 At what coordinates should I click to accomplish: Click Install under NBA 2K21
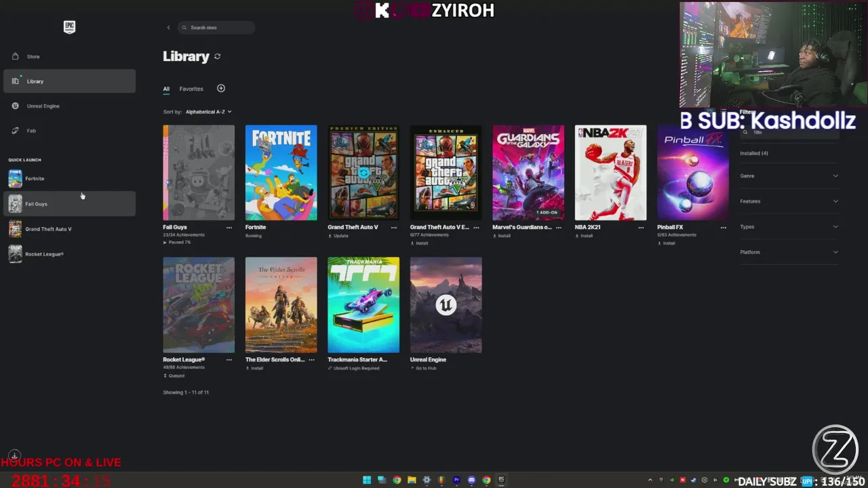tap(584, 236)
